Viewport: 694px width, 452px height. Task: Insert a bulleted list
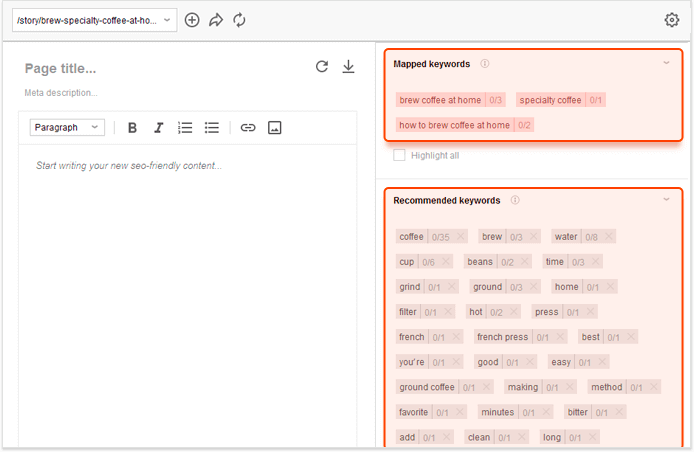click(212, 128)
